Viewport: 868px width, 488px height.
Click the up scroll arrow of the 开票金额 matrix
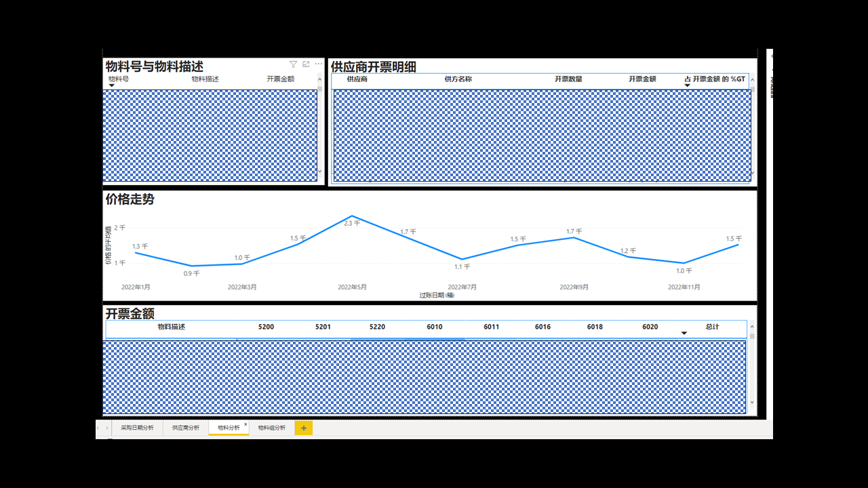pos(751,326)
